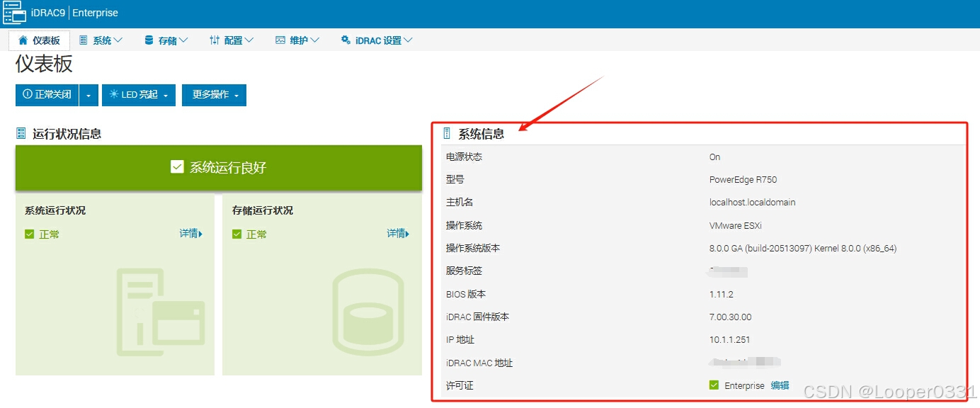The height and width of the screenshot is (408, 980).
Task: Open the iDRAC 设置 menu
Action: (x=377, y=40)
